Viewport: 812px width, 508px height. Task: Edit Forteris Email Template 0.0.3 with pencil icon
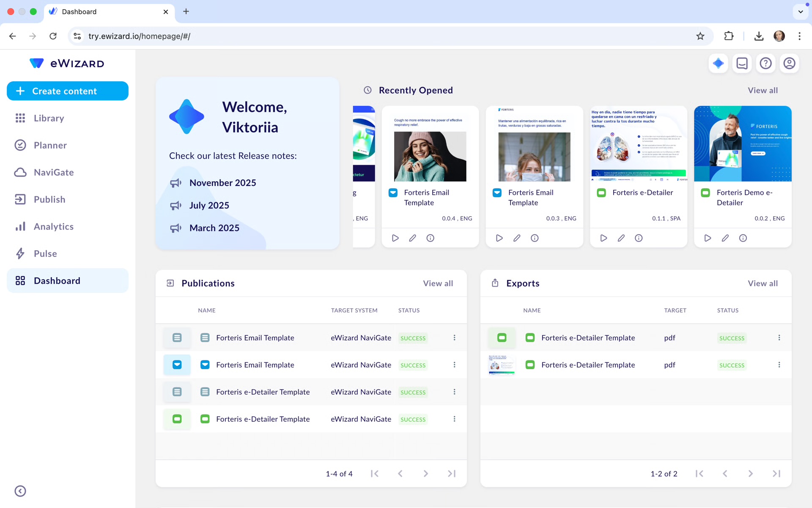click(x=517, y=238)
